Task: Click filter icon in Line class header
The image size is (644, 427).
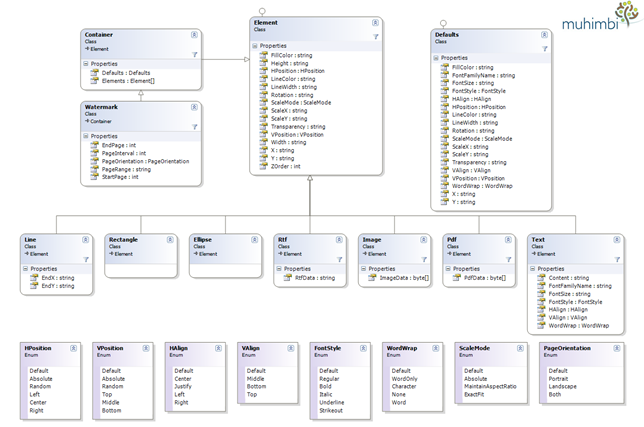Action: [x=86, y=259]
